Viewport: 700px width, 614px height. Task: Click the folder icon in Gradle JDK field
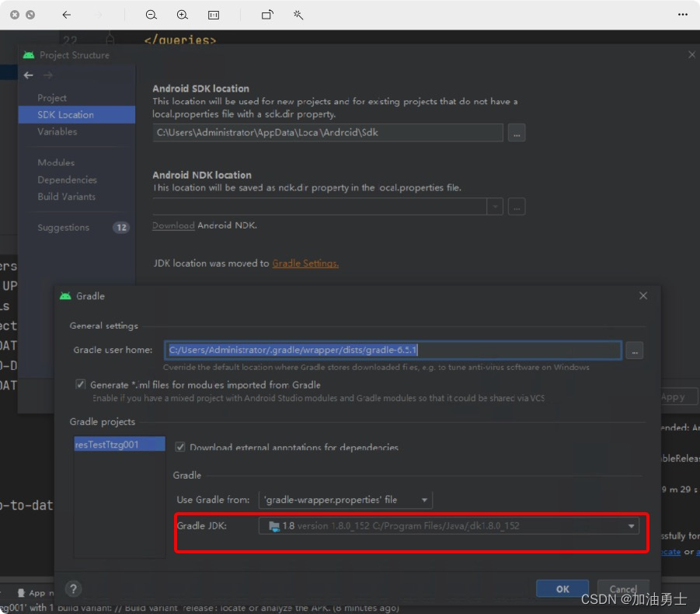[274, 526]
